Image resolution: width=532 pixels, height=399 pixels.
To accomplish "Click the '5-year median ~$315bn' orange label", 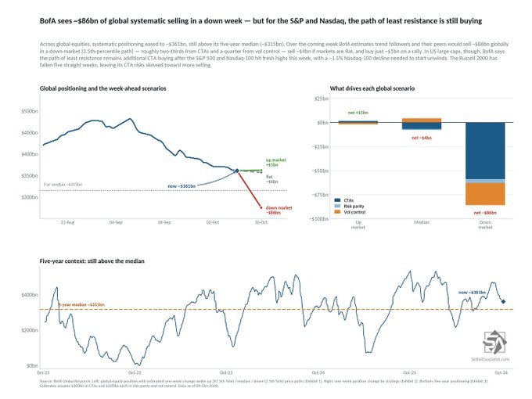I will pyautogui.click(x=81, y=304).
